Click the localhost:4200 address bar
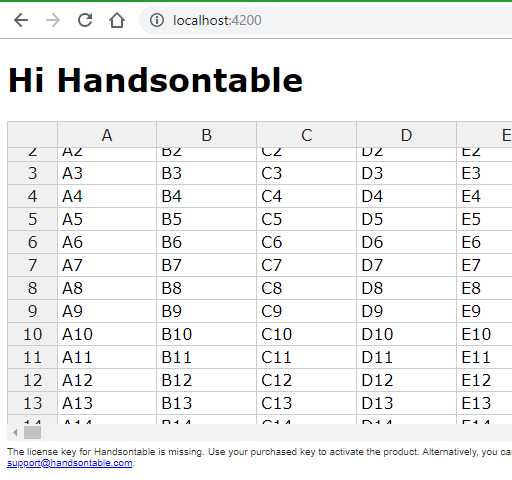 (325, 20)
